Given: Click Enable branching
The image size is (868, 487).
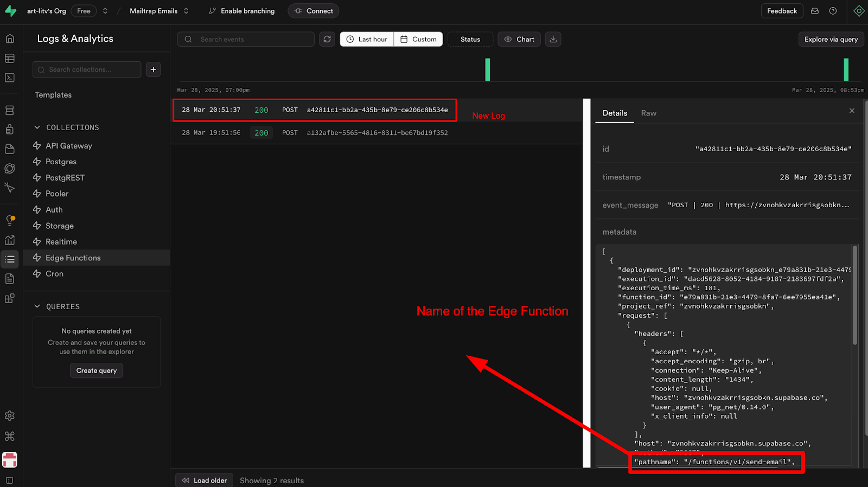Looking at the screenshot, I should pos(242,11).
